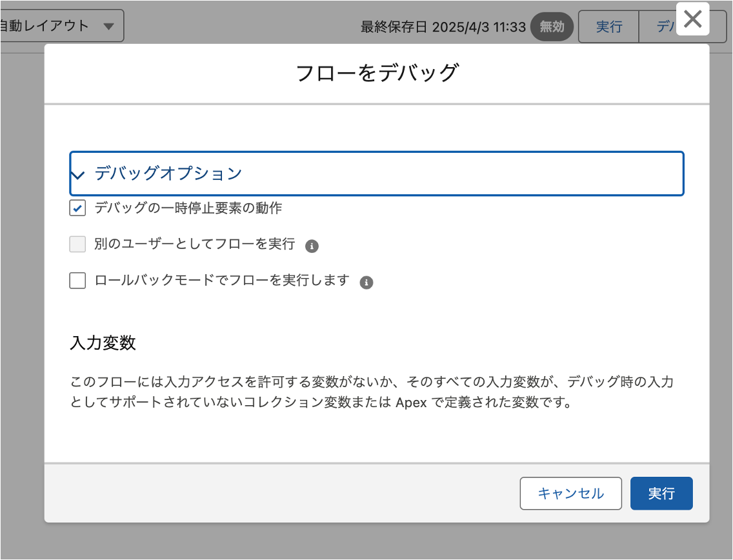733x560 pixels.
Task: Click blue 実行 button in dialog footer
Action: (661, 494)
